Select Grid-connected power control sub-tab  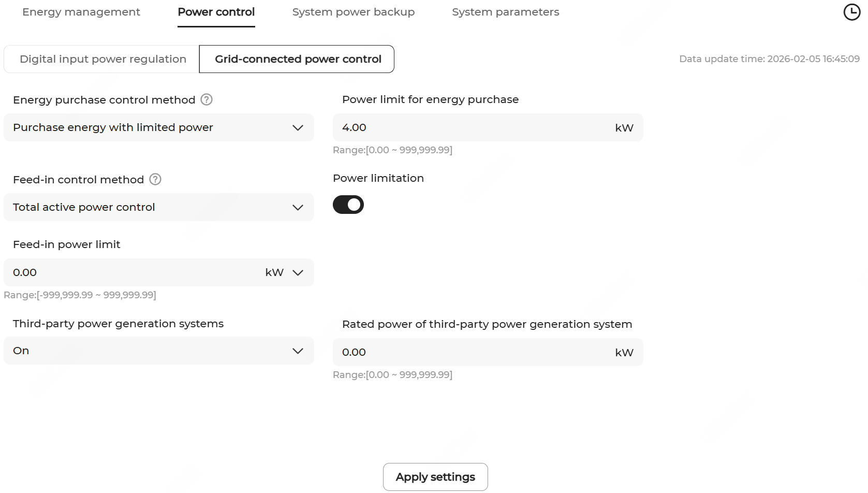[298, 59]
